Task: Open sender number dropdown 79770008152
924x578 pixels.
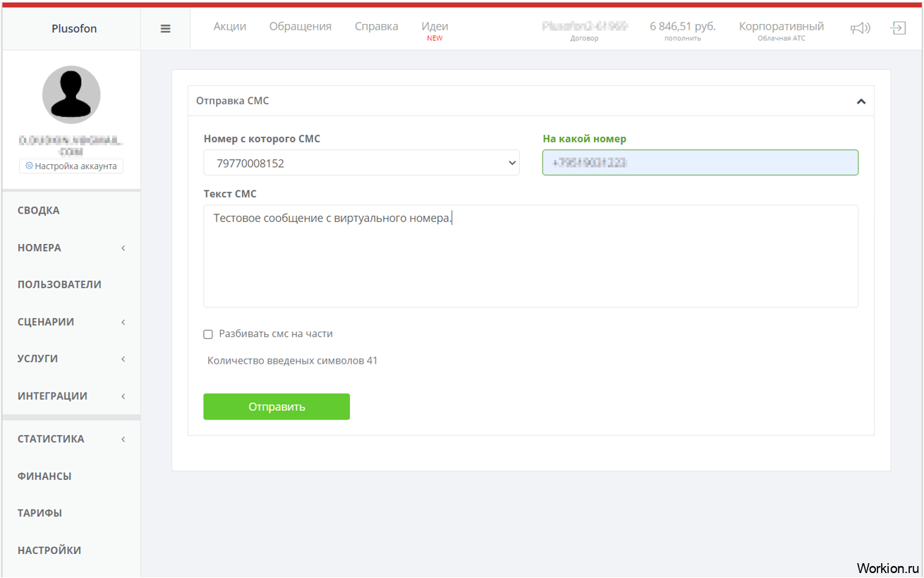Action: (x=362, y=163)
